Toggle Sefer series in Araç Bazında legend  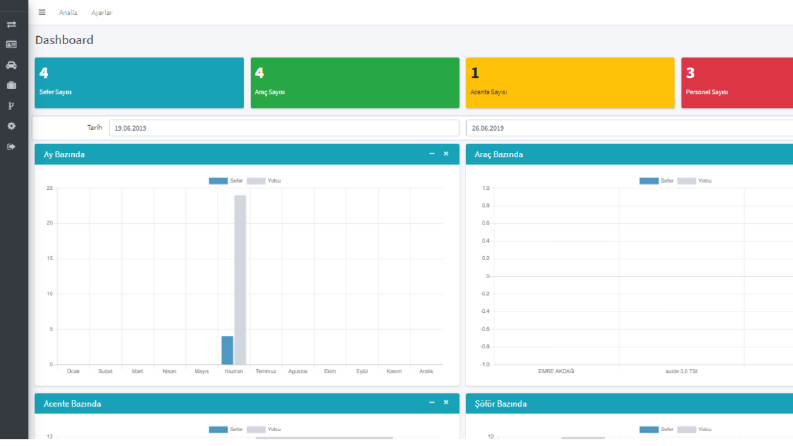(x=656, y=181)
